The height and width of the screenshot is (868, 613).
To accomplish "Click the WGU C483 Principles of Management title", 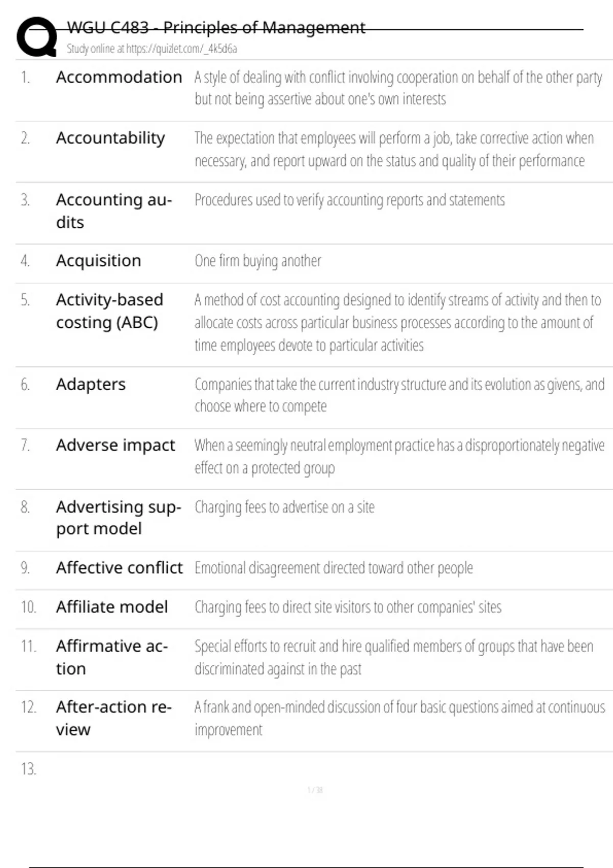I will pos(216,28).
